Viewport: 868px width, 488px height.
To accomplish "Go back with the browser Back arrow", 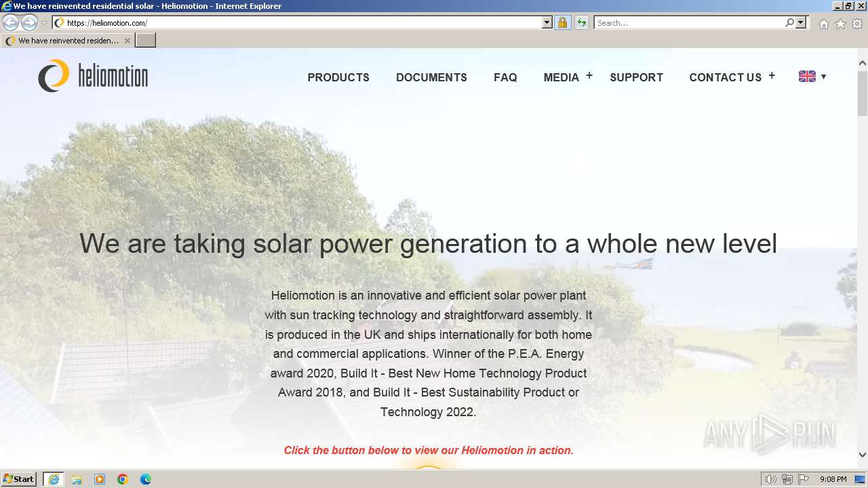I will pos(11,22).
